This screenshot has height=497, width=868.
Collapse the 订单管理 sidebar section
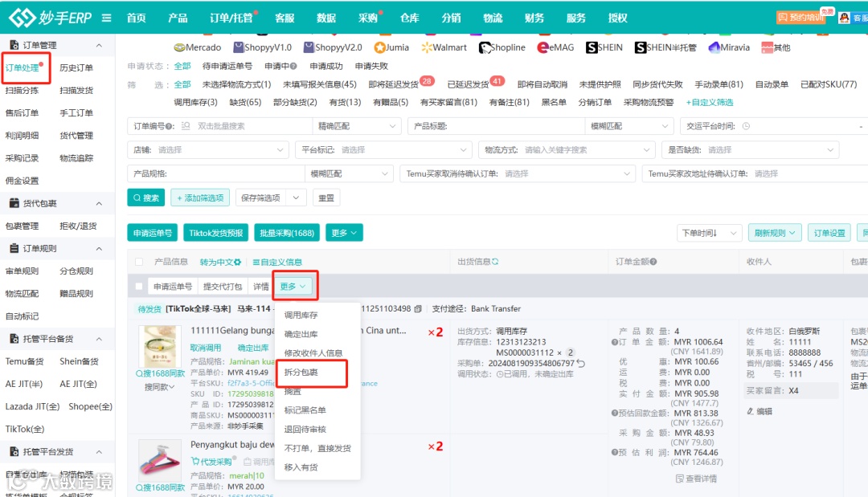tap(99, 45)
